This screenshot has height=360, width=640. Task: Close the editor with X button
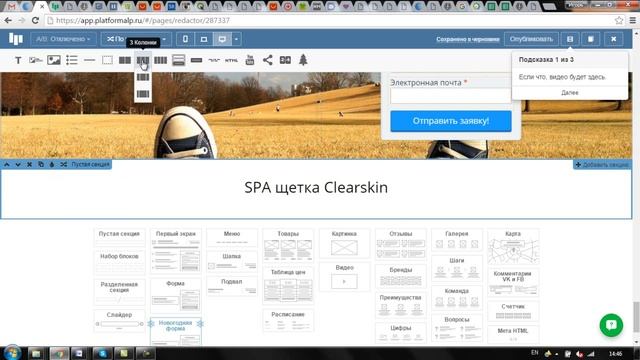coord(613,39)
